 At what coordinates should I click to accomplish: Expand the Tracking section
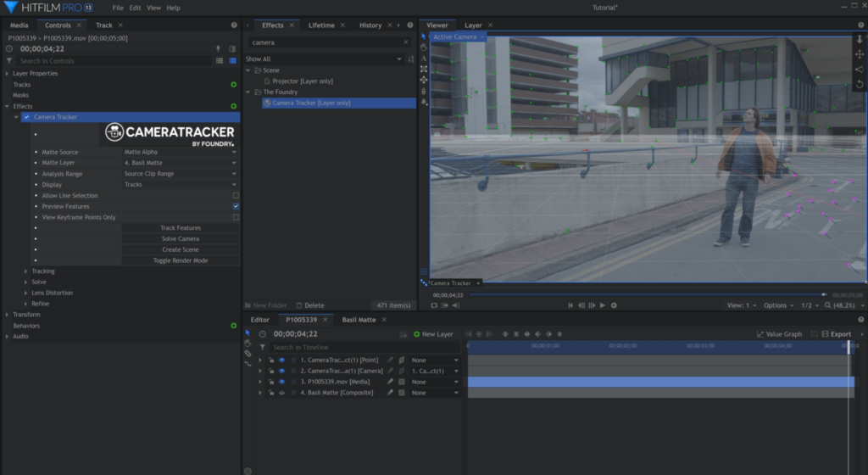click(x=25, y=271)
